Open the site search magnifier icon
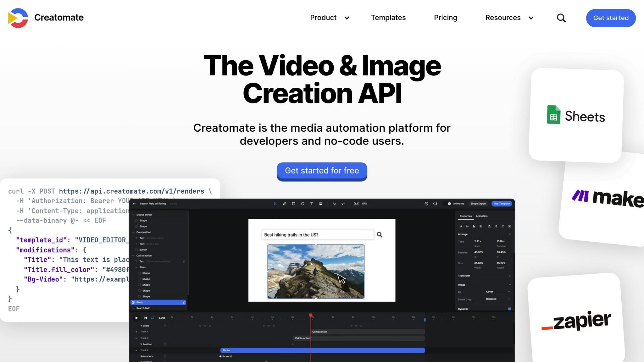The image size is (644, 362). point(561,18)
